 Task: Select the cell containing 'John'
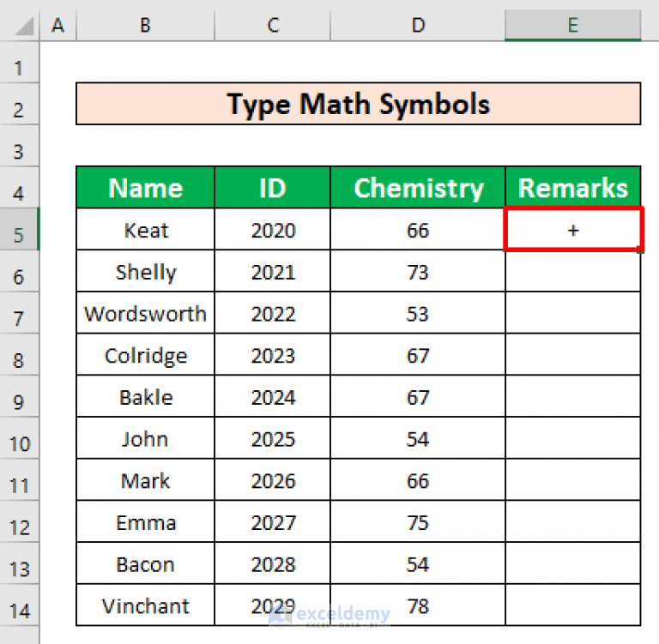pos(145,438)
